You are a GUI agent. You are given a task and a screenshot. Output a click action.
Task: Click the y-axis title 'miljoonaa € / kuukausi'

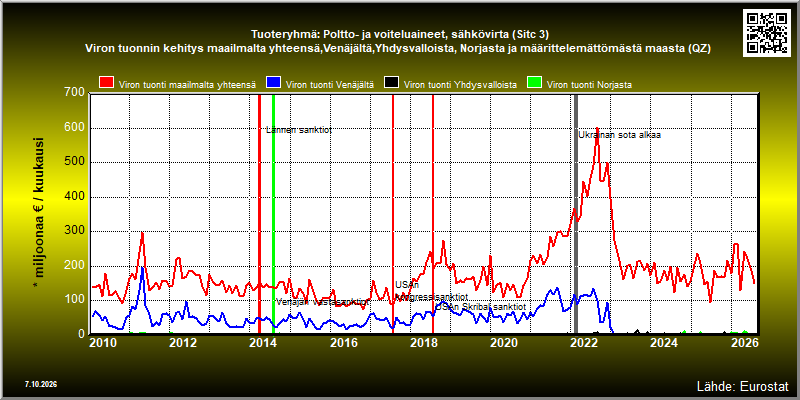(x=40, y=214)
